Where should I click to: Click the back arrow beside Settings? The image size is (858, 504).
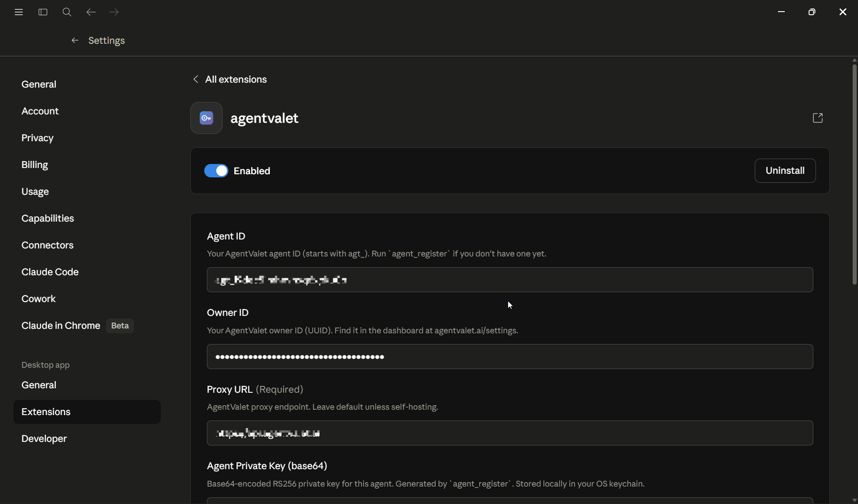click(75, 41)
